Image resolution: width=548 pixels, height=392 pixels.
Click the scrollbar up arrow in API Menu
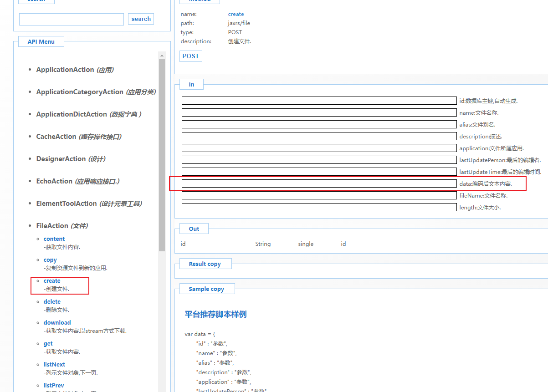pyautogui.click(x=162, y=56)
